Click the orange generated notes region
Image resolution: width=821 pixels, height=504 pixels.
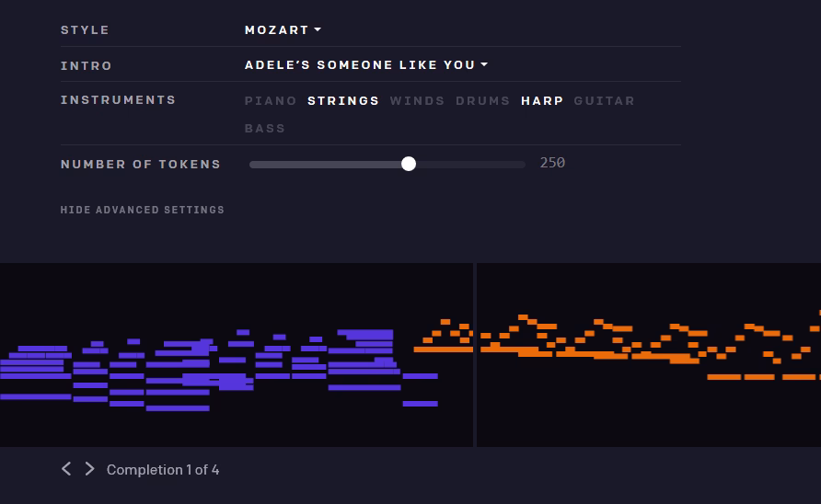[644, 354]
